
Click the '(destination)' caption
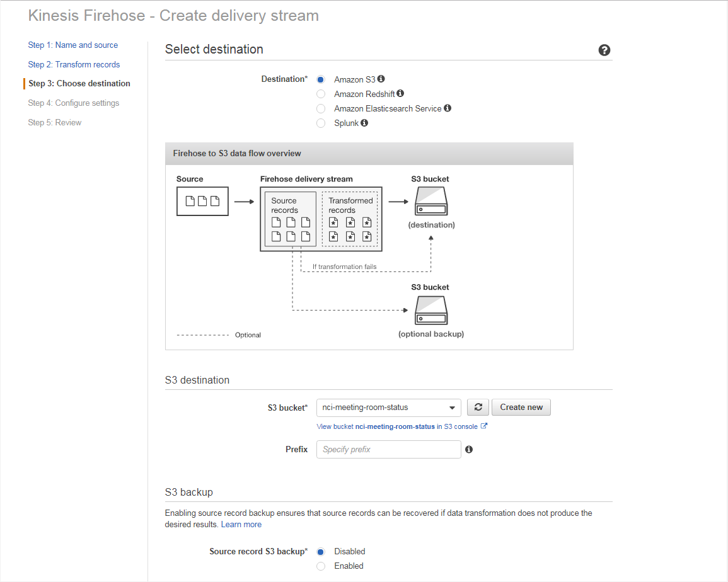pyautogui.click(x=431, y=225)
